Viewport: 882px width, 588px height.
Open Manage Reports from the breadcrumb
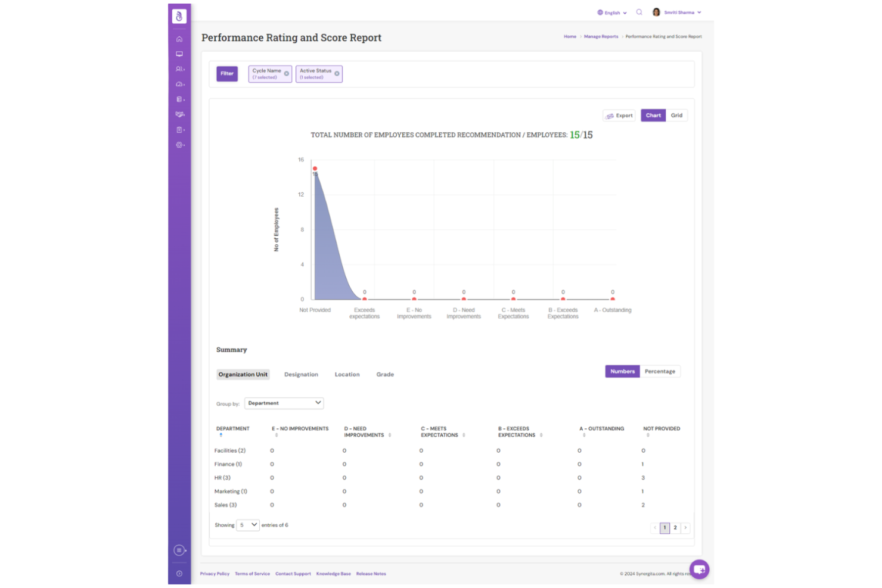click(x=601, y=36)
